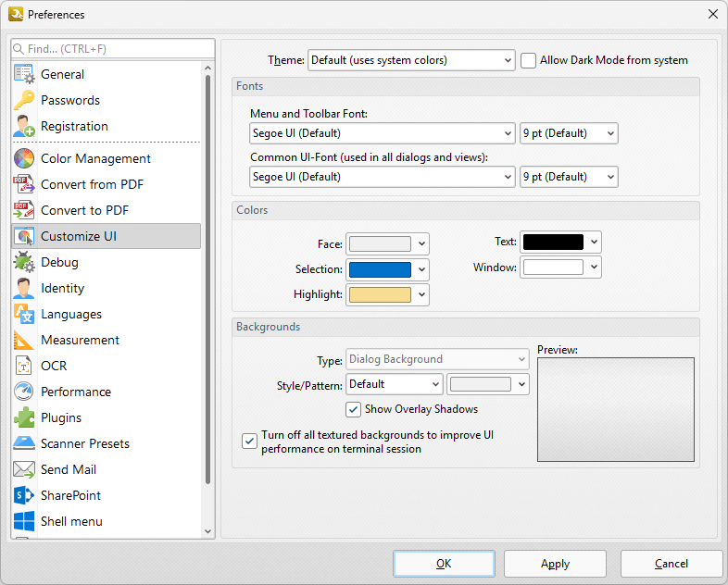Click the Convert from PDF icon

coord(24,184)
